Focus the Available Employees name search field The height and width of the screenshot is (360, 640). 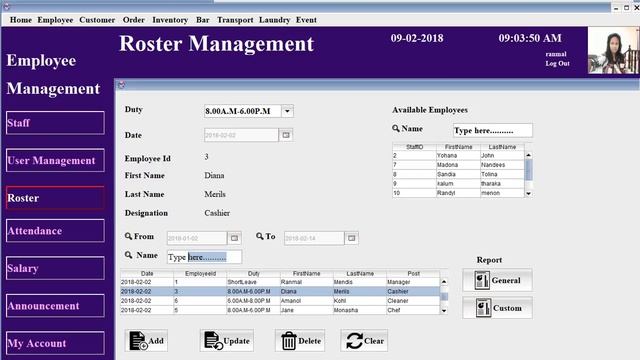(493, 131)
